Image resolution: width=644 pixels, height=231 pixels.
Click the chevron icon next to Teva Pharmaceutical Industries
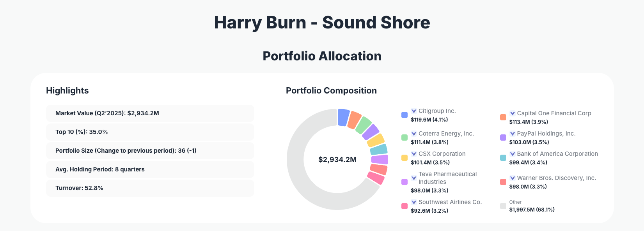point(413,178)
